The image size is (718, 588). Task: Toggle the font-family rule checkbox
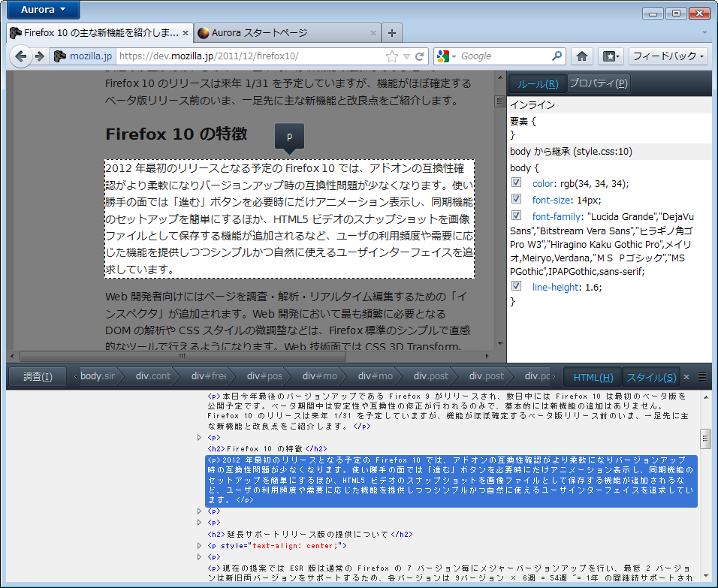(517, 216)
